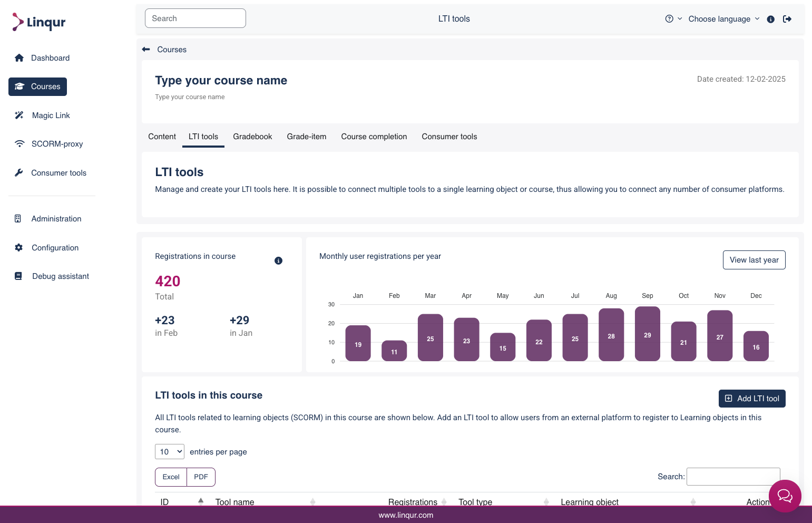Open the chat support bubble
The height and width of the screenshot is (523, 812).
(785, 496)
